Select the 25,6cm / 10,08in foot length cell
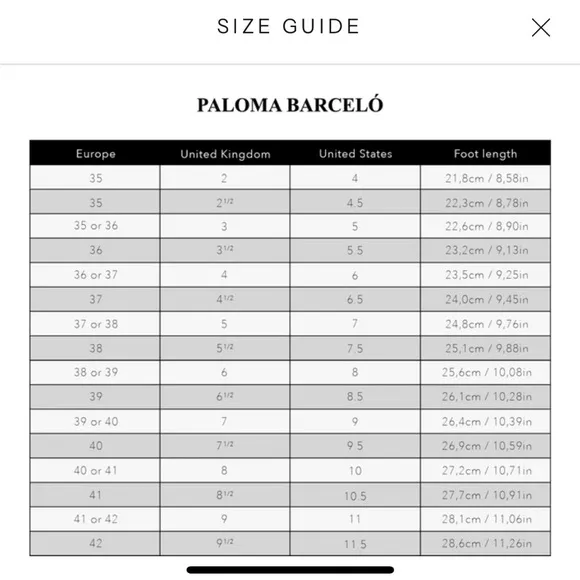This screenshot has width=580, height=580. pos(486,372)
